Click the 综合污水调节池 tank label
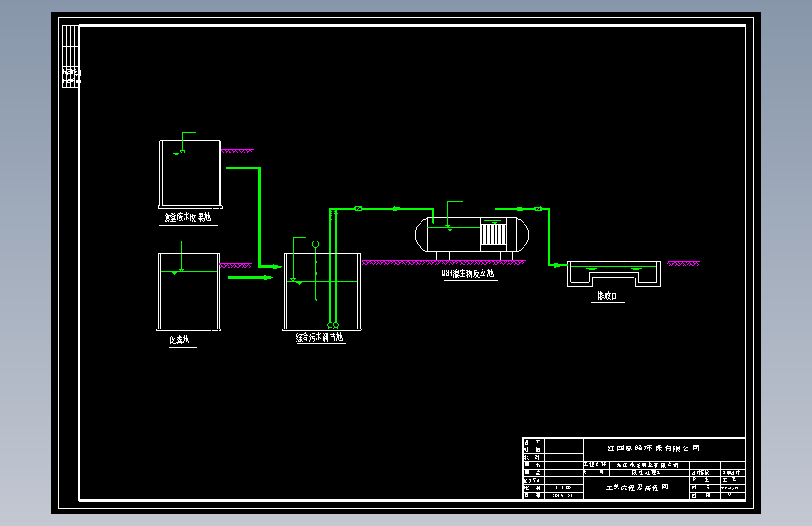 click(x=319, y=337)
